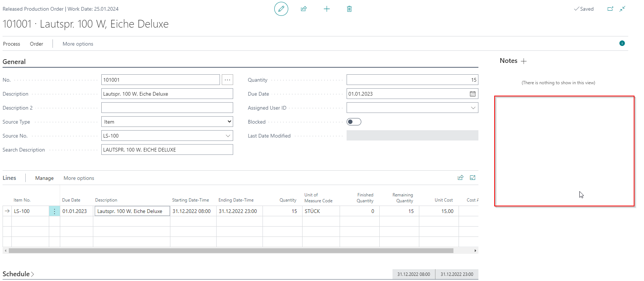Expand Lines part to full view
Viewport: 644px width, 281px height.
coord(473,178)
